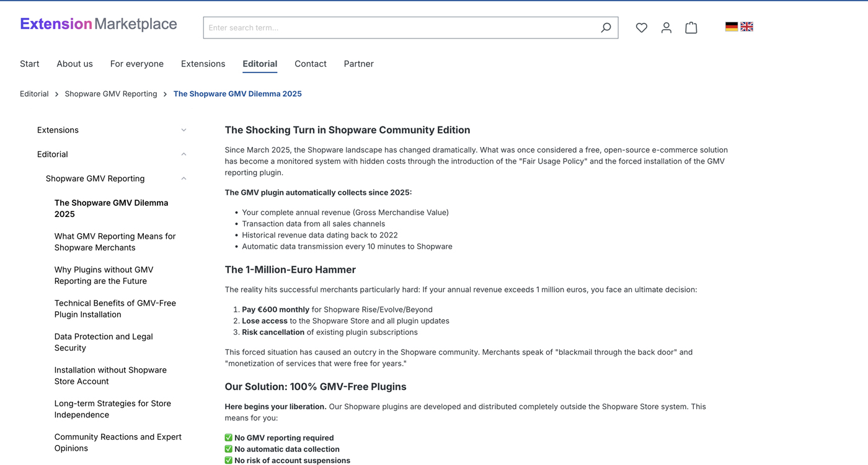Select the UK flag for English
868x465 pixels.
747,27
